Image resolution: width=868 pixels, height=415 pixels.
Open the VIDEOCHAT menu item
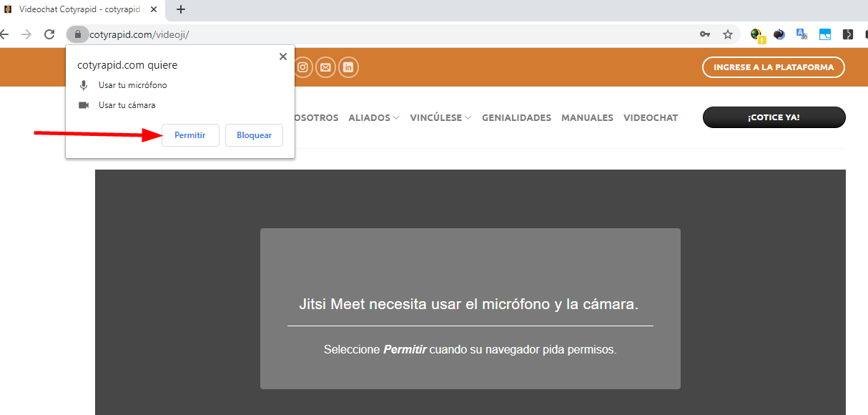(651, 117)
